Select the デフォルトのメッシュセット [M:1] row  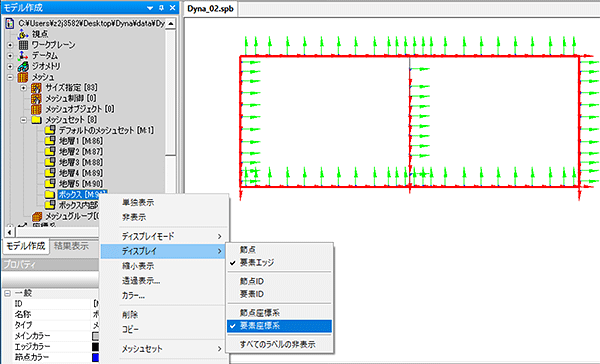pyautogui.click(x=106, y=130)
